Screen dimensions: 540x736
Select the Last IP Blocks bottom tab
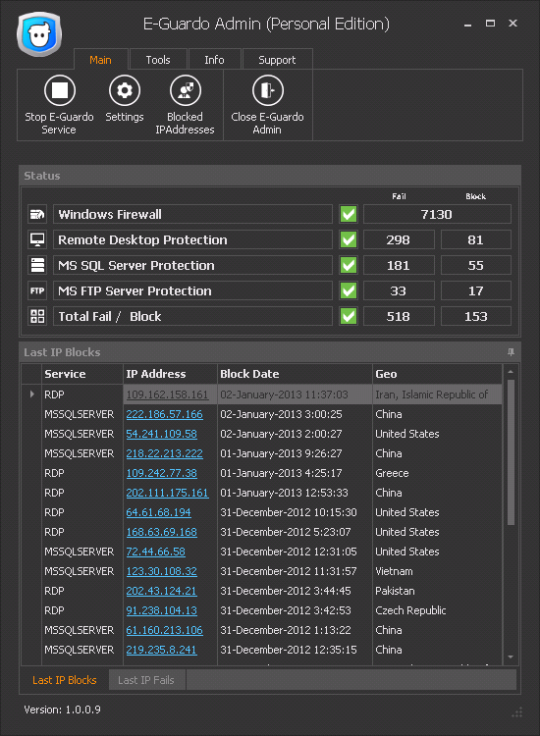click(64, 680)
